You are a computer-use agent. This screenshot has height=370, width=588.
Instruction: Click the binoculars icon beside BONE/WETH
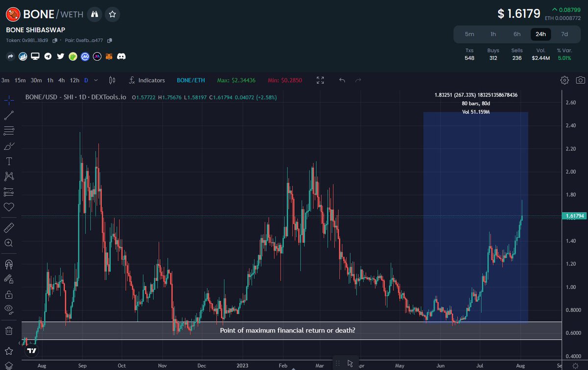coord(95,14)
